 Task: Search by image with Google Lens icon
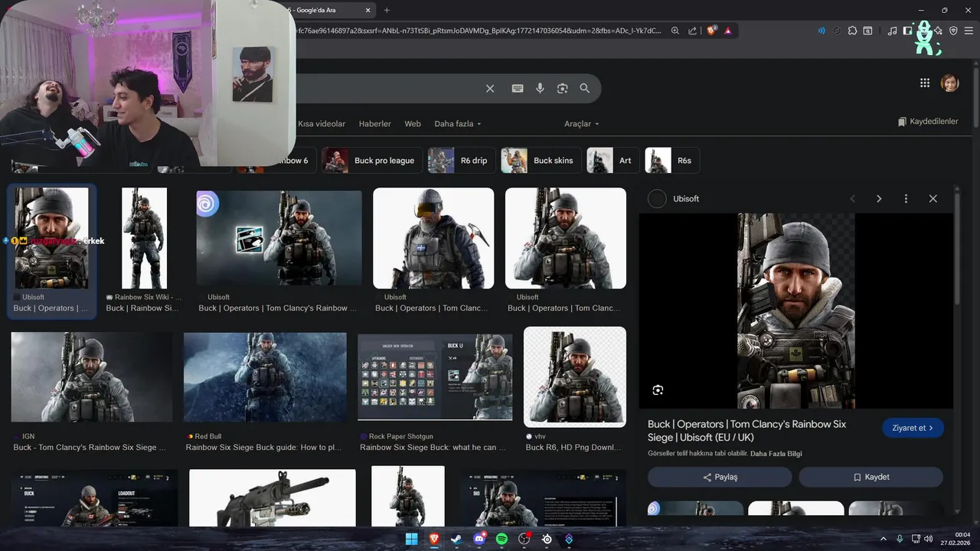tap(563, 89)
